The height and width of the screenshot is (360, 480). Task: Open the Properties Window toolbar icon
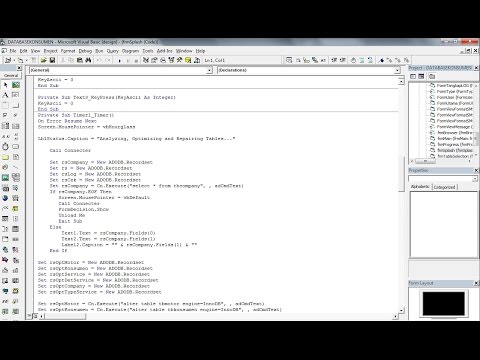tap(154, 60)
